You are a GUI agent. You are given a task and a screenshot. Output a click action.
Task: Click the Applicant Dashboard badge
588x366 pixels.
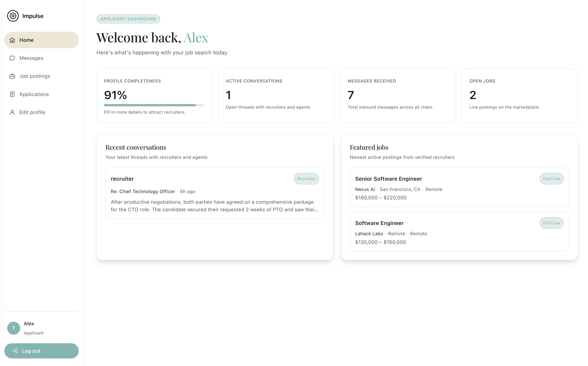[x=128, y=19]
